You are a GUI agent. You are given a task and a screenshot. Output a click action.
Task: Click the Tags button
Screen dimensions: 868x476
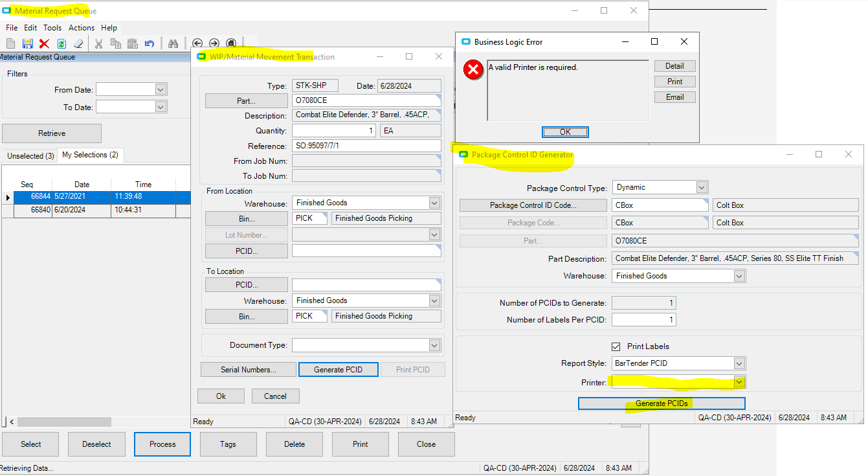click(228, 444)
